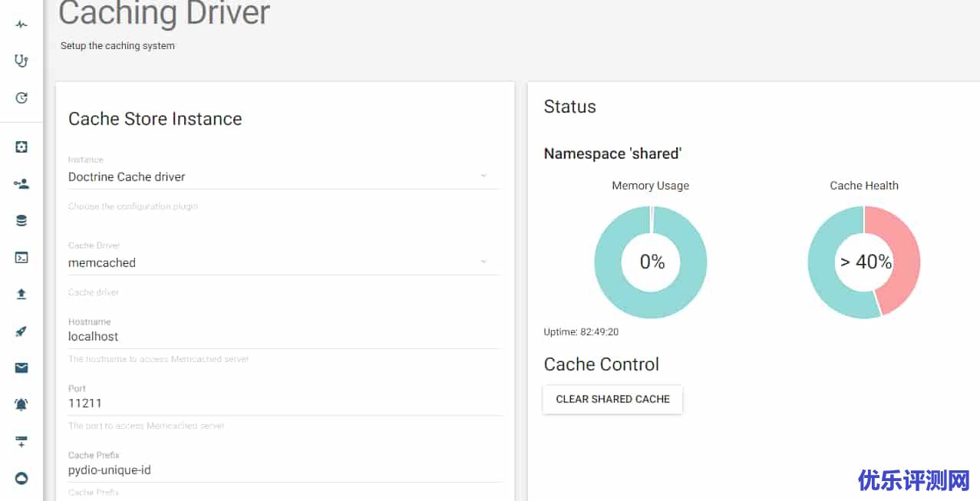Open the database storage icon

21,221
